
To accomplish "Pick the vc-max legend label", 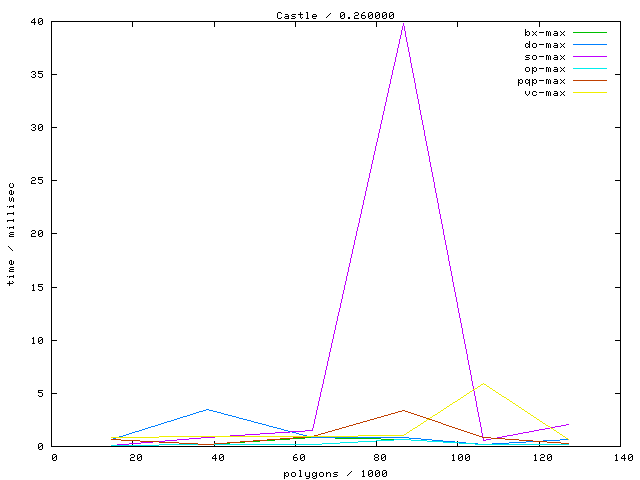I will tap(545, 93).
